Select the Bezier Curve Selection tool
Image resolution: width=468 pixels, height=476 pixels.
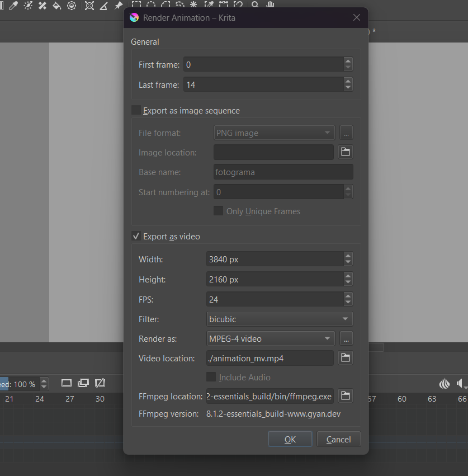224,4
